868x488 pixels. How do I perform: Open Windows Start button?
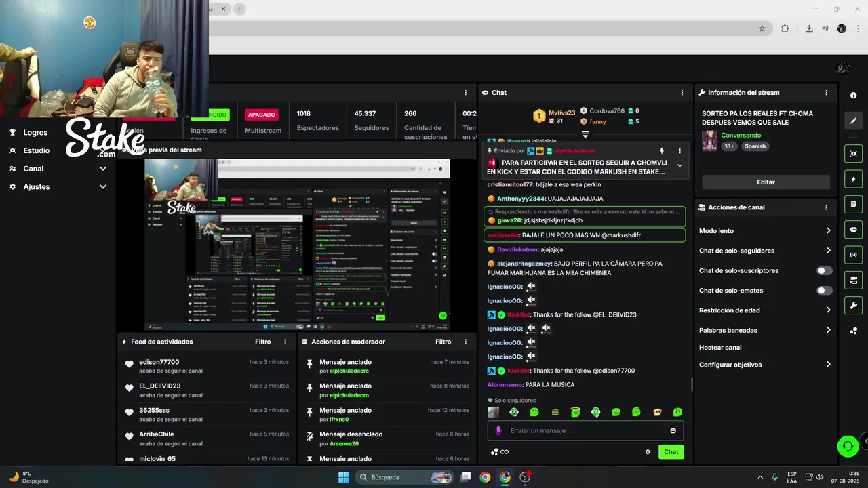pyautogui.click(x=344, y=477)
